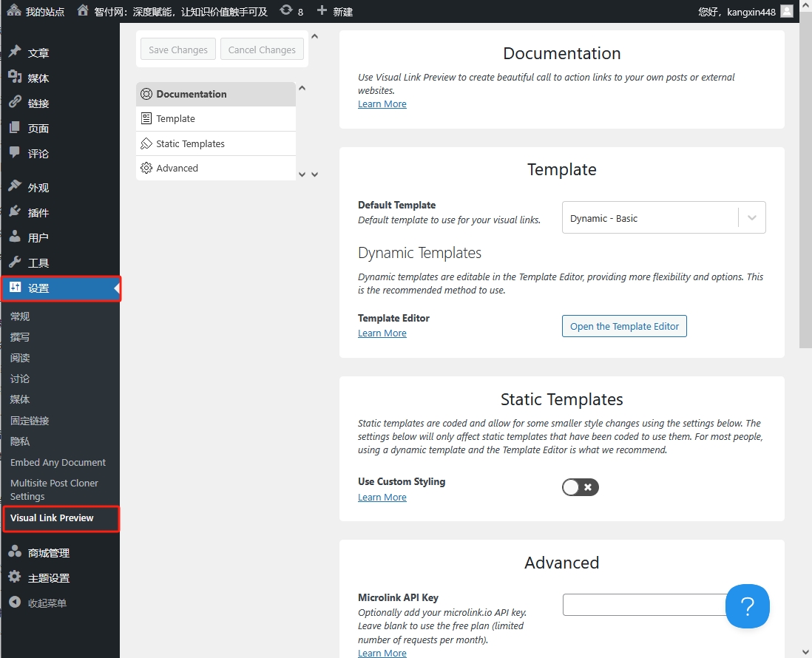This screenshot has width=812, height=658.
Task: Select the Documentation section item
Action: (x=216, y=94)
